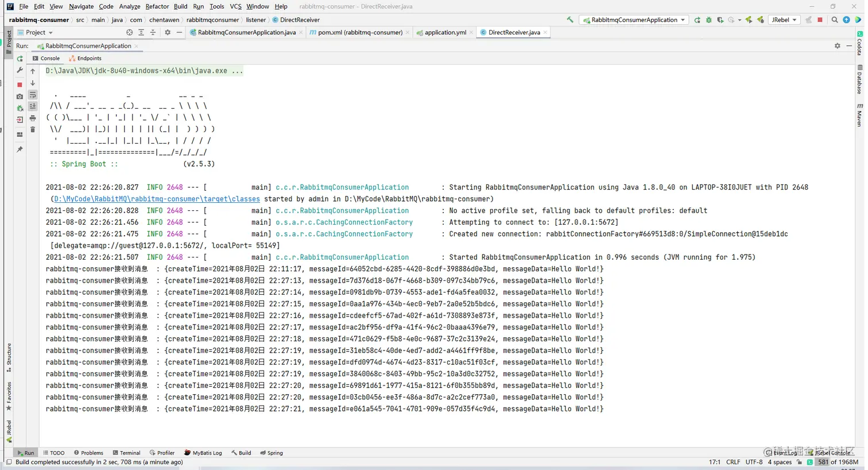Open the CRLF line separator selector

click(733, 462)
